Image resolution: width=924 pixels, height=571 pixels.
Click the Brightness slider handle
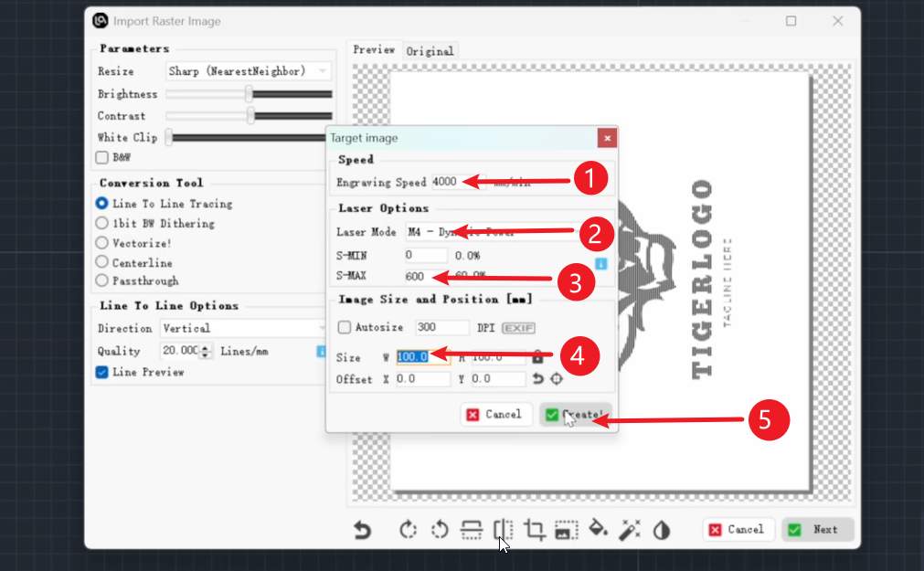pyautogui.click(x=249, y=94)
